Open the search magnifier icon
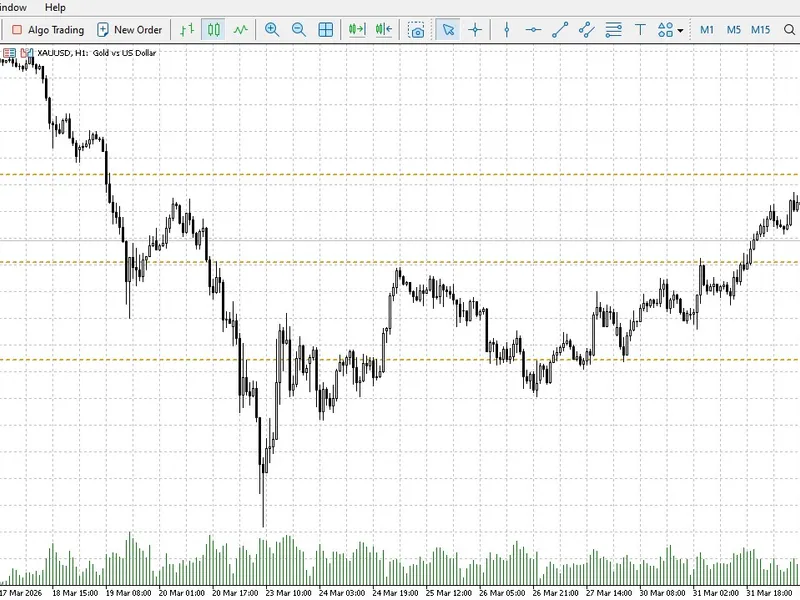Screen dimensions: 800x600 (789, 30)
